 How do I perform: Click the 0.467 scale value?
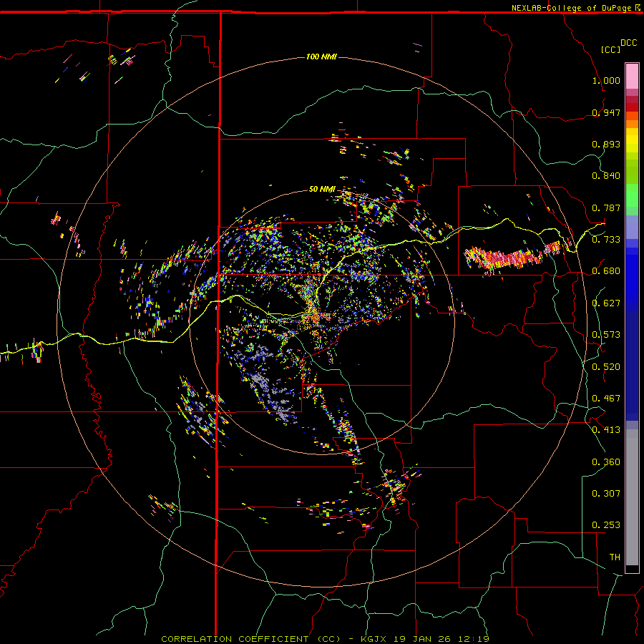click(606, 398)
